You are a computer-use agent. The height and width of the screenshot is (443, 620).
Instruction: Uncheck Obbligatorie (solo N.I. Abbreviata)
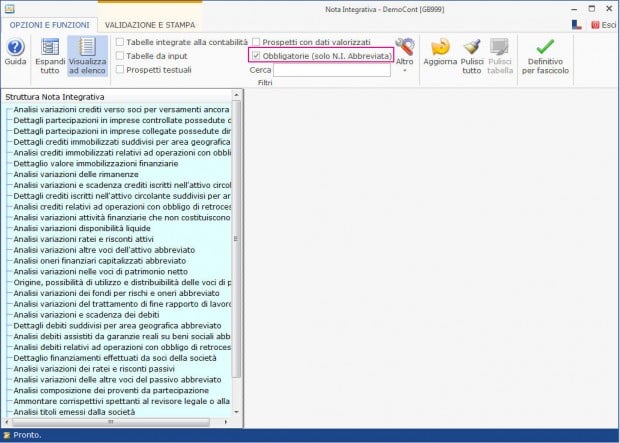[256, 56]
